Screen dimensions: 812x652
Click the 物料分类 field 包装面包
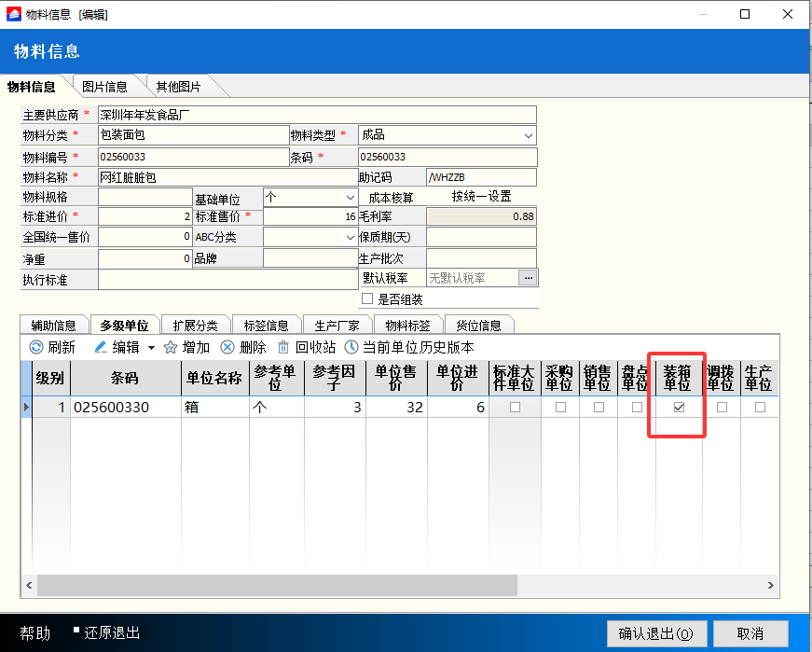tap(193, 135)
